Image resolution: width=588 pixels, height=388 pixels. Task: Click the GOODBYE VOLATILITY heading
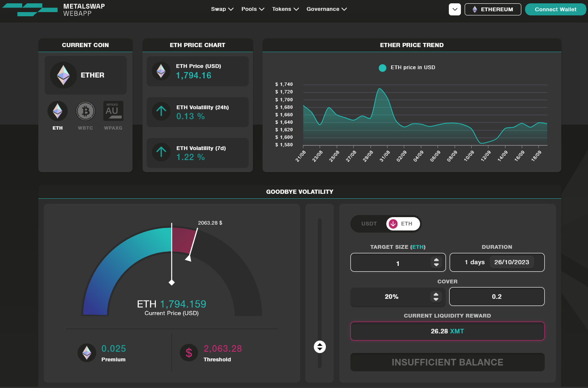click(300, 192)
